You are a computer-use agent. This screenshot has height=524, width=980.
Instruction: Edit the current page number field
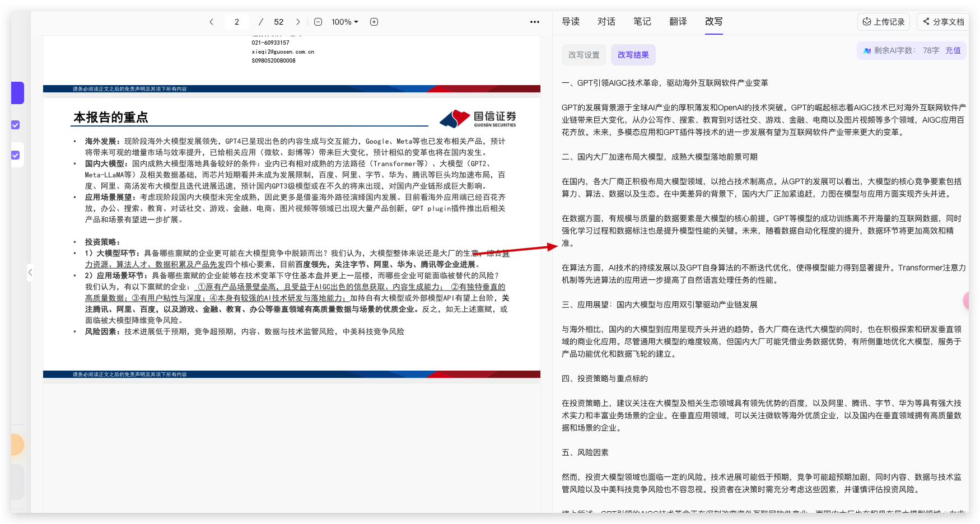(x=237, y=22)
